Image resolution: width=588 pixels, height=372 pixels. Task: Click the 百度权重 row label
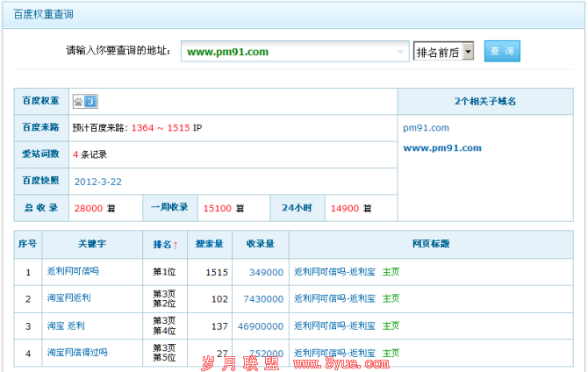[x=41, y=101]
